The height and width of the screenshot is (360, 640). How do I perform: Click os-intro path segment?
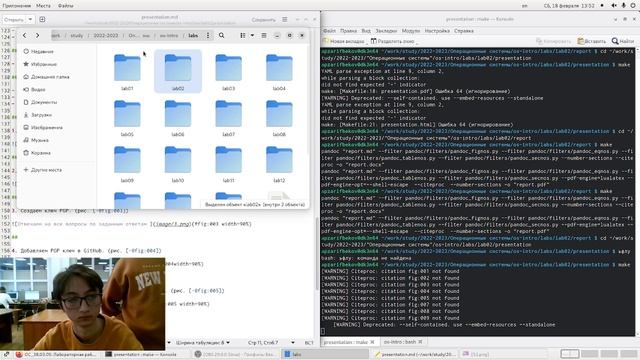(169, 36)
